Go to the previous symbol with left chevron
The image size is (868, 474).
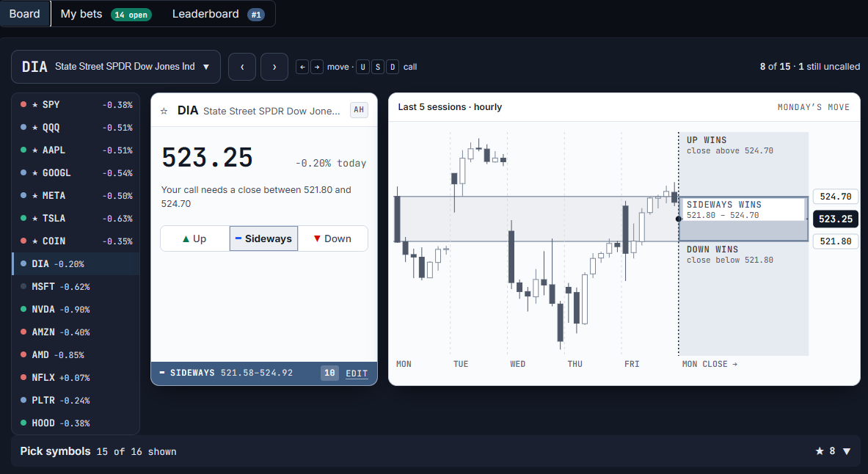click(242, 67)
